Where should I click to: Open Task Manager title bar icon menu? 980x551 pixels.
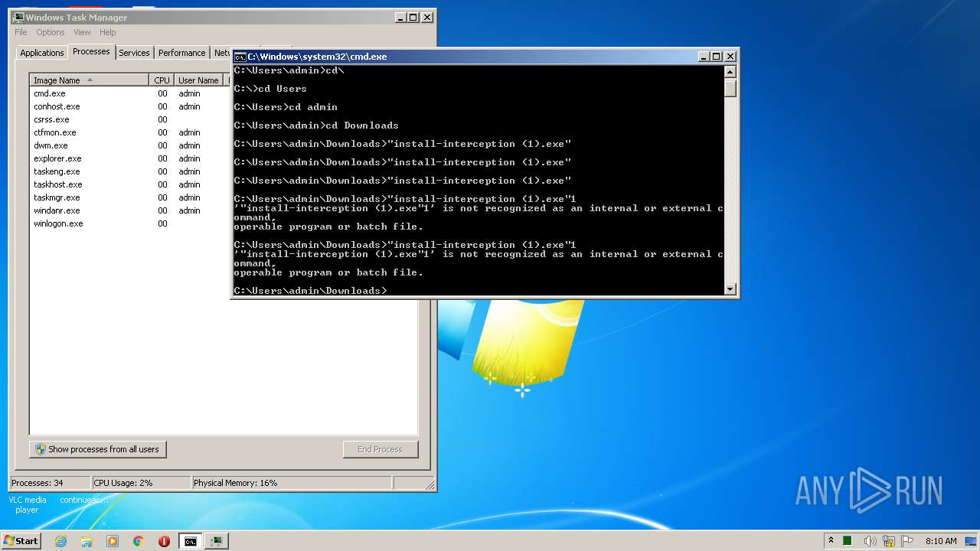(x=18, y=17)
